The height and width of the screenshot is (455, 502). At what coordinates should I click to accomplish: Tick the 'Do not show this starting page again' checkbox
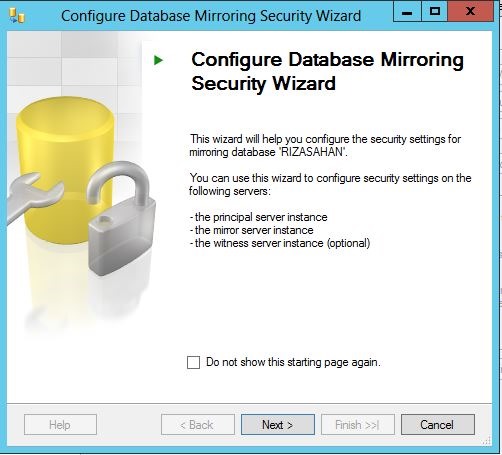[x=193, y=362]
